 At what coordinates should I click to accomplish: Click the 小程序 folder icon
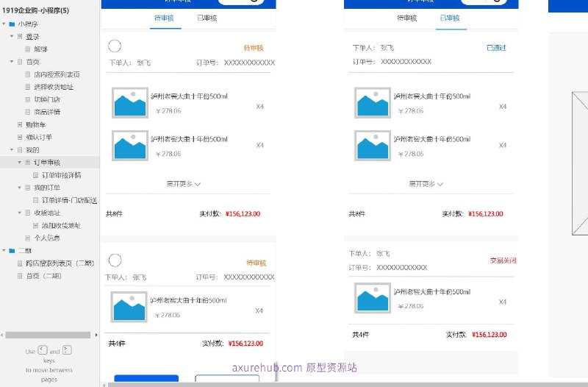click(12, 24)
